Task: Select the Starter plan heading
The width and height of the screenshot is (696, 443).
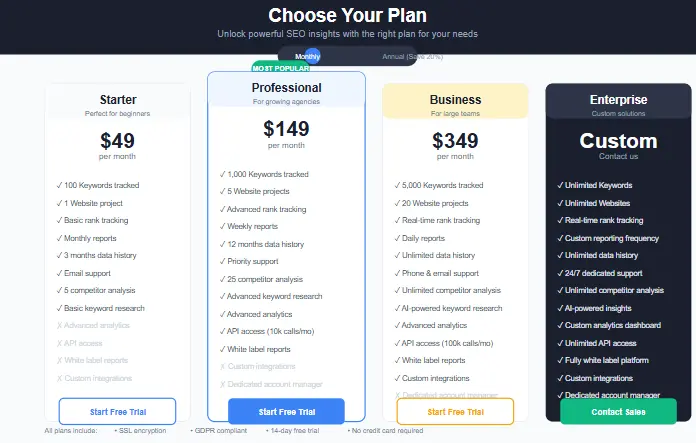Action: coord(118,99)
